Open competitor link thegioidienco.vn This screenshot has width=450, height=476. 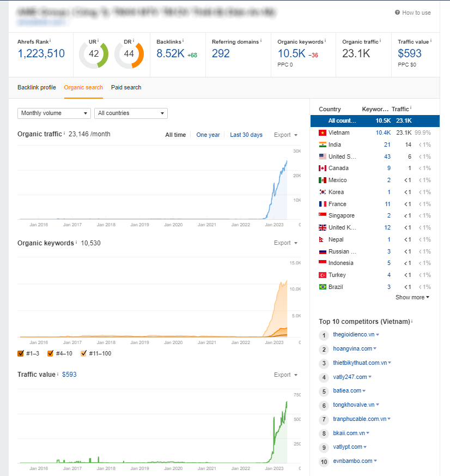pyautogui.click(x=353, y=335)
